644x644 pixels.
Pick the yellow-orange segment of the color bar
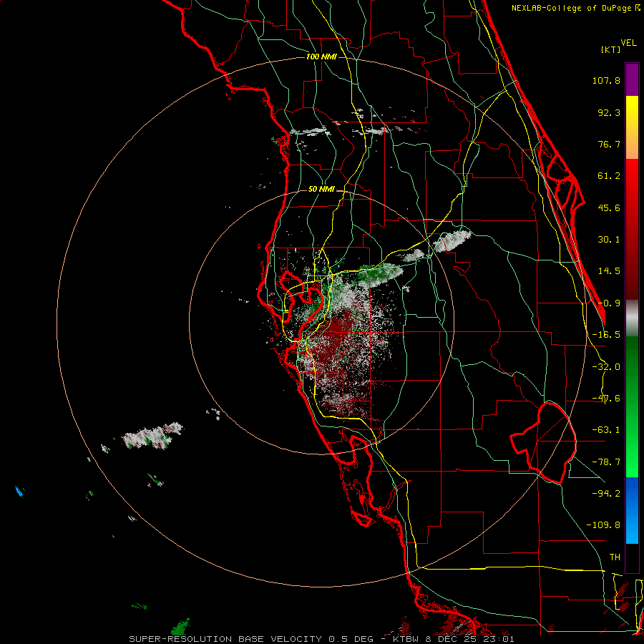[632, 127]
